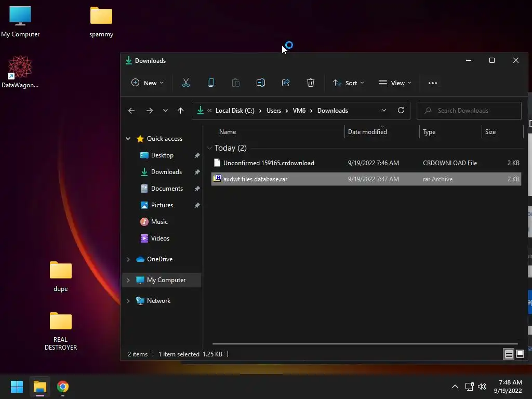
Task: Refresh the Downloads folder view
Action: 401,110
